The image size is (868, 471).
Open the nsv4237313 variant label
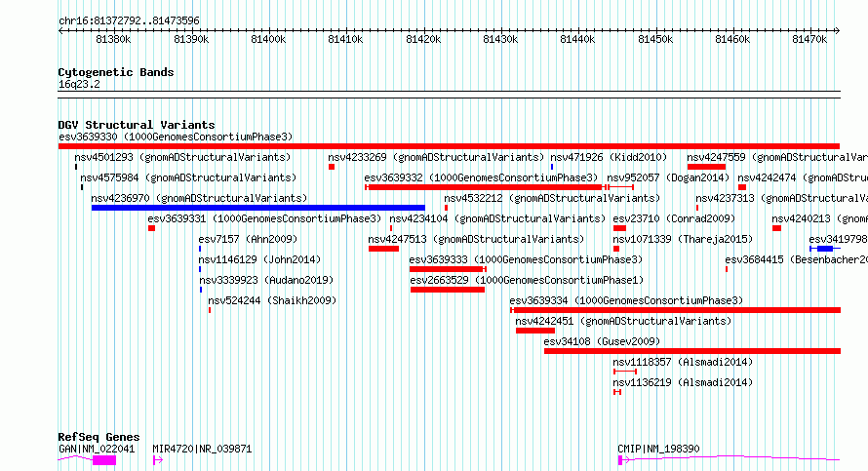click(781, 198)
